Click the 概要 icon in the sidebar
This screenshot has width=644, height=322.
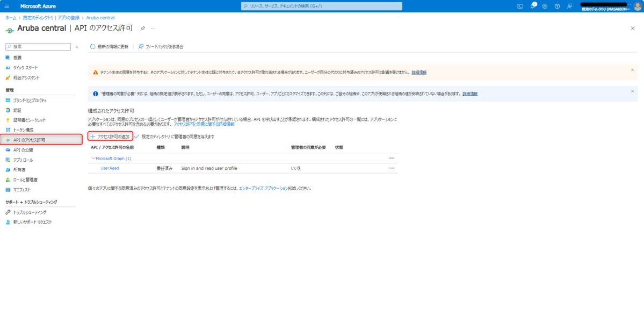pos(8,58)
